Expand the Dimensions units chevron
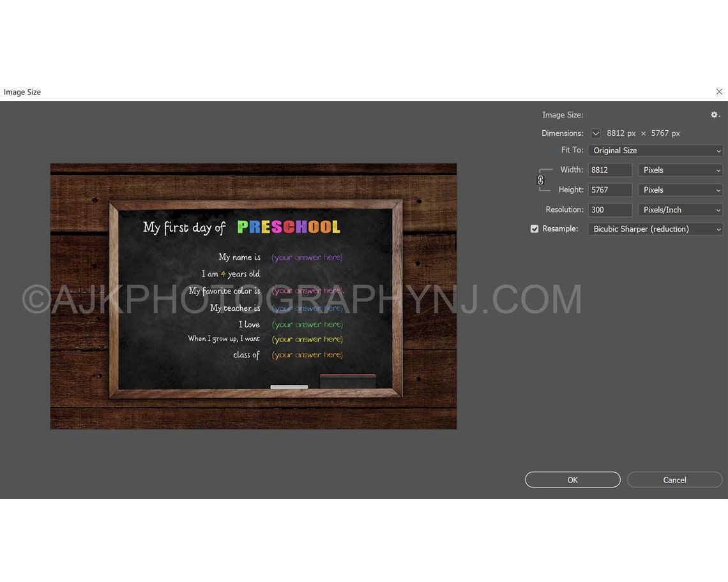This screenshot has width=728, height=582. pyautogui.click(x=595, y=133)
